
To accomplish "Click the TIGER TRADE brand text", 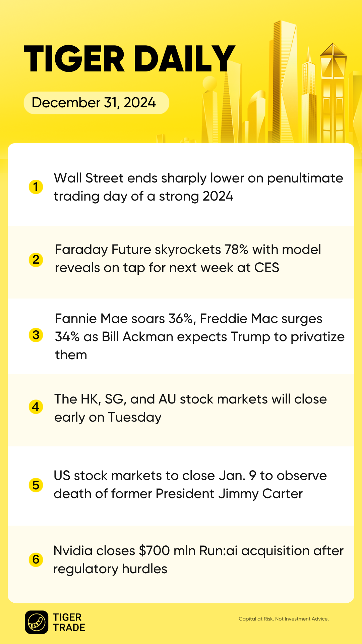I will pyautogui.click(x=69, y=622).
